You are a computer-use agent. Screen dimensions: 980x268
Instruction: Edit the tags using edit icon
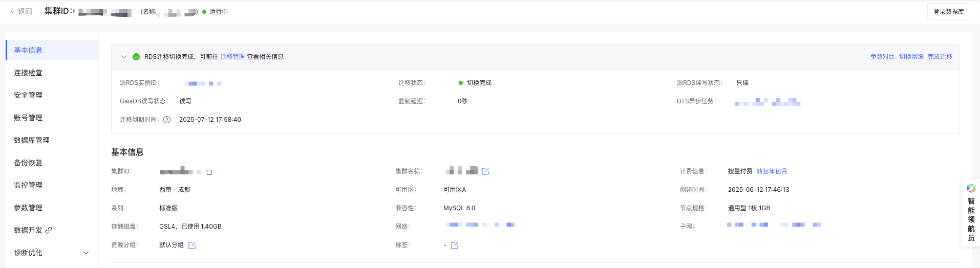pos(455,245)
